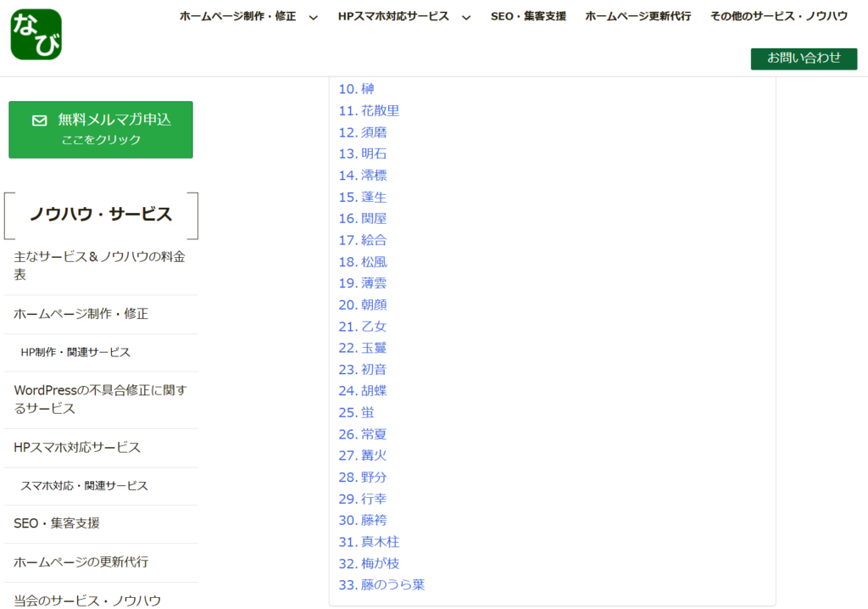Go to table of contents item 14. 澪標
868x609 pixels.
[363, 176]
